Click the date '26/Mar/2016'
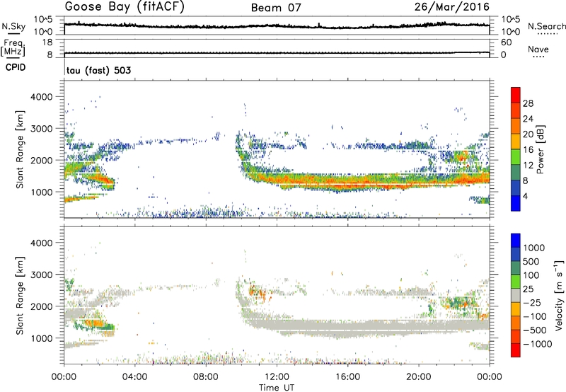 pyautogui.click(x=452, y=6)
